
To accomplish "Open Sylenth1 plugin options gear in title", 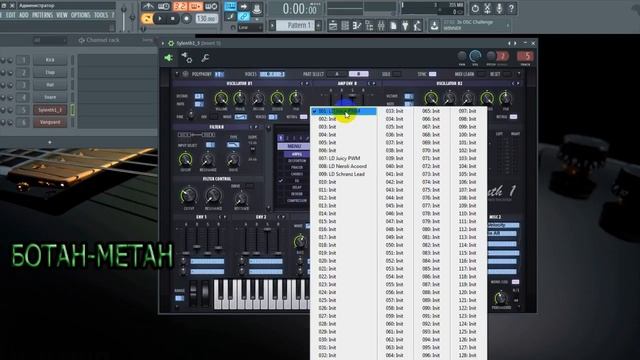I will (171, 43).
